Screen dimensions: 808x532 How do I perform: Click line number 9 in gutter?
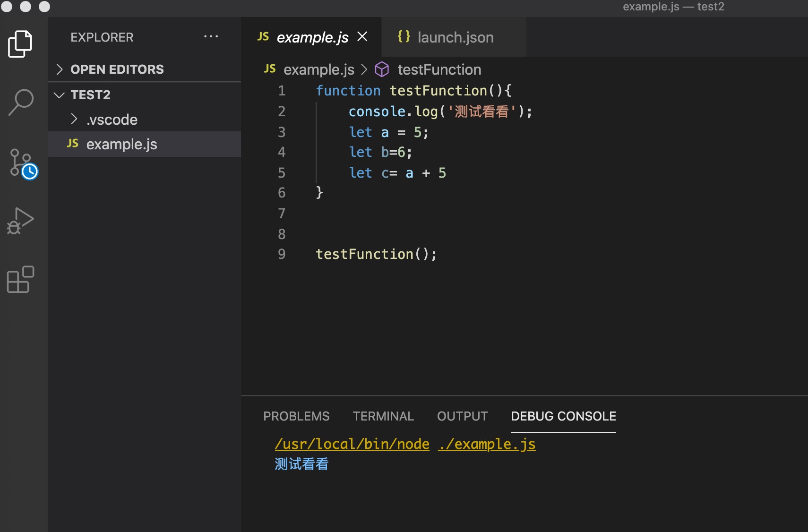click(x=282, y=254)
